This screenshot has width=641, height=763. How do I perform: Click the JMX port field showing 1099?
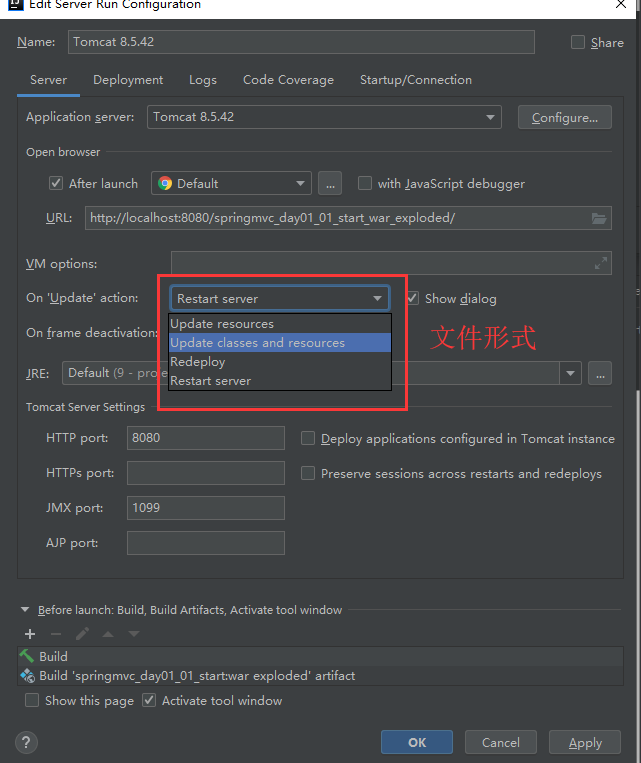pyautogui.click(x=206, y=508)
